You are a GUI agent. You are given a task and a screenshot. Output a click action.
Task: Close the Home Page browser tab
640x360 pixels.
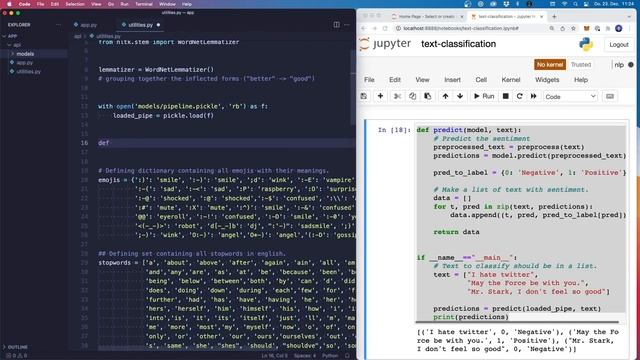click(x=462, y=16)
